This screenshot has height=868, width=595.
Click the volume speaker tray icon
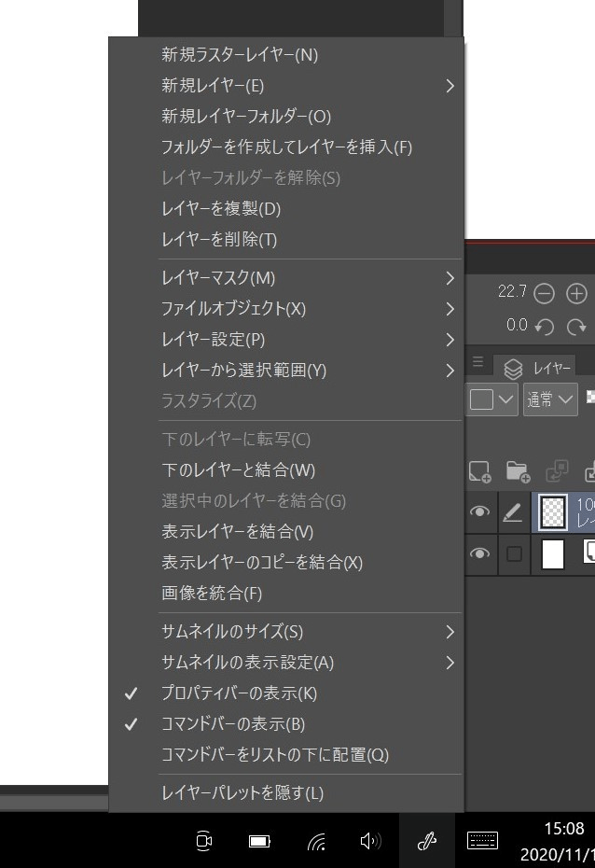point(370,842)
